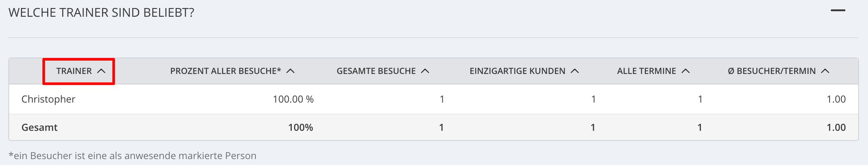Viewport: 868px width, 165px height.
Task: Sort by GESAMTE BESUCHE header text
Action: click(x=376, y=71)
